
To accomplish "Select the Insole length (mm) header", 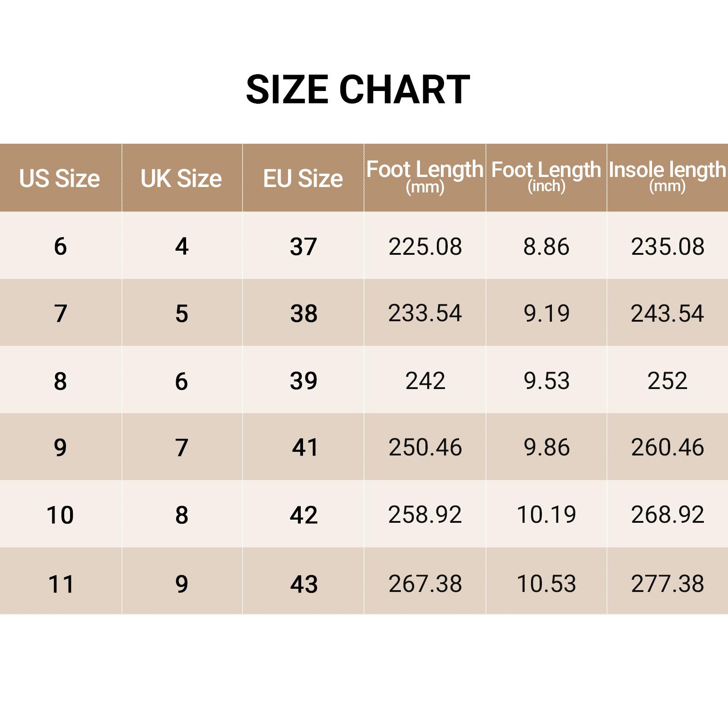I will click(667, 177).
